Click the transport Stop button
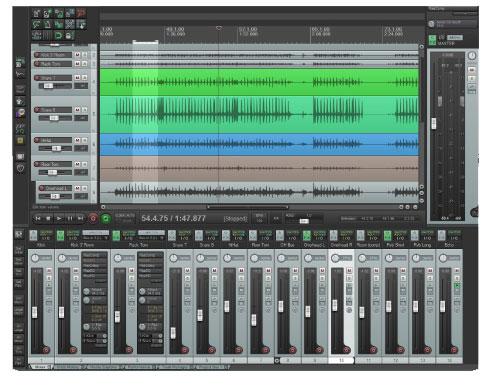486x379 pixels. 49,219
